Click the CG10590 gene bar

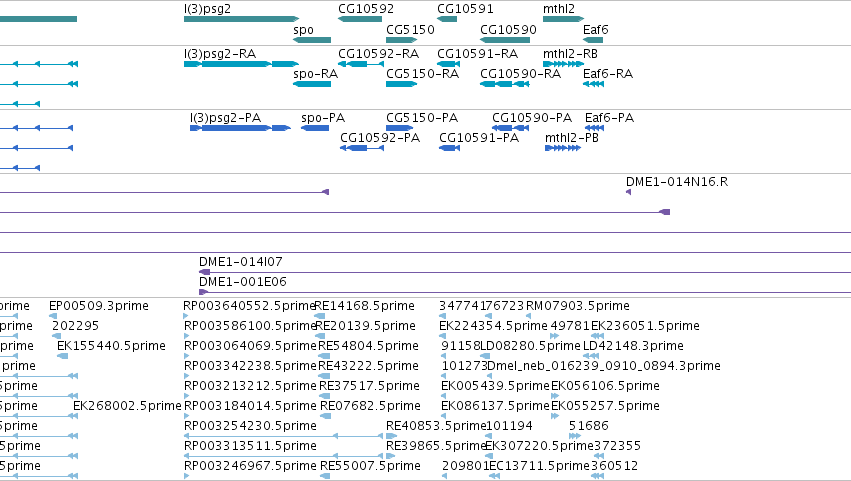coord(505,40)
